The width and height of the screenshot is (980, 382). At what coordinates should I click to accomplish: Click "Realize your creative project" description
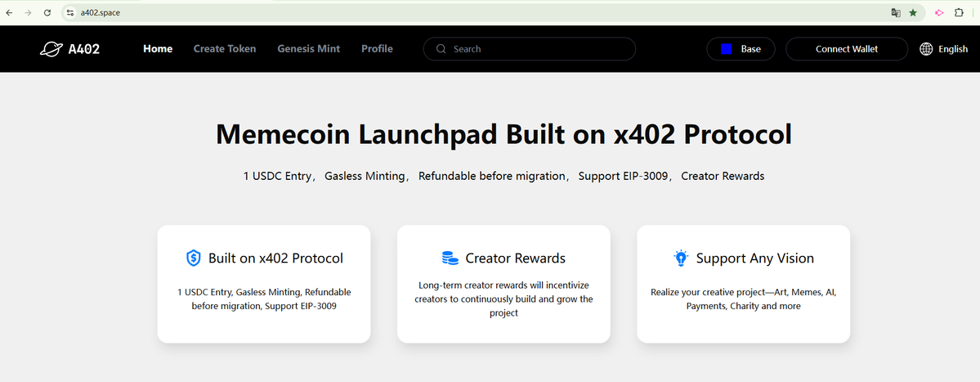click(x=743, y=299)
